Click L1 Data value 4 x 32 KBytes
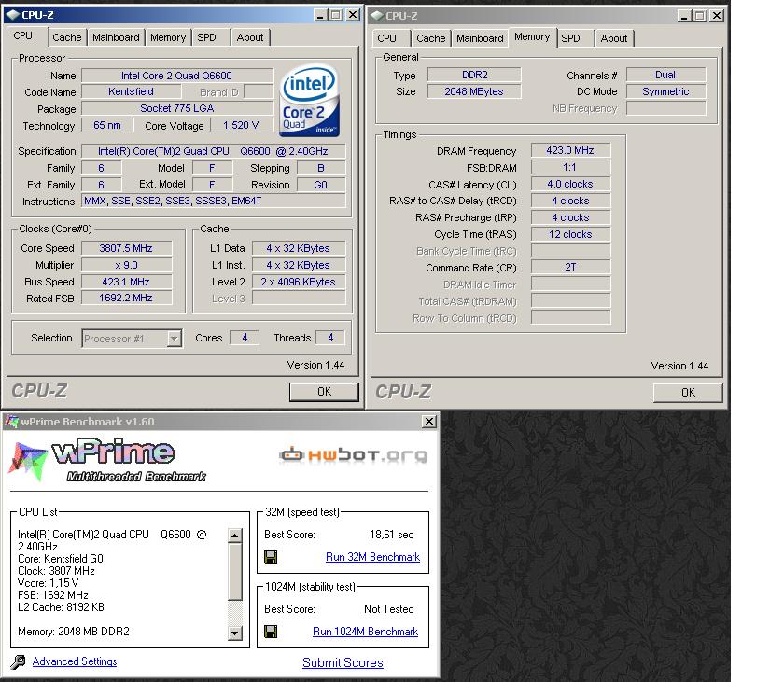Image resolution: width=784 pixels, height=682 pixels. (299, 248)
